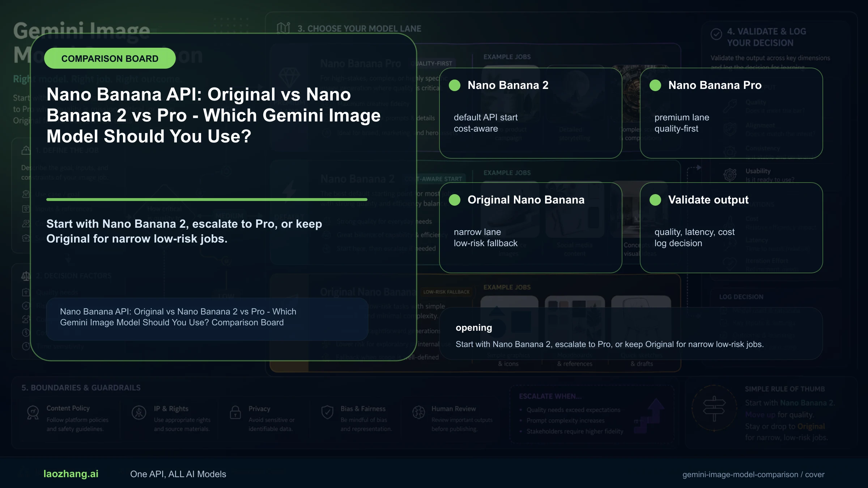Click the Bias & Fairness shield icon
The image size is (868, 488).
click(x=327, y=412)
